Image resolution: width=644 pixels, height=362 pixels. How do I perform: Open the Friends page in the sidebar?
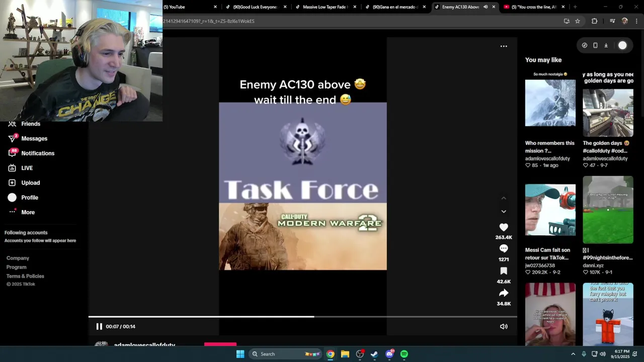(x=31, y=124)
